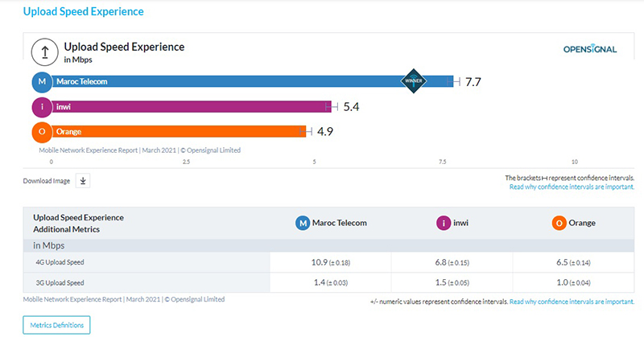Click the Download Image label
Image resolution: width=644 pixels, height=337 pixels.
pos(47,181)
